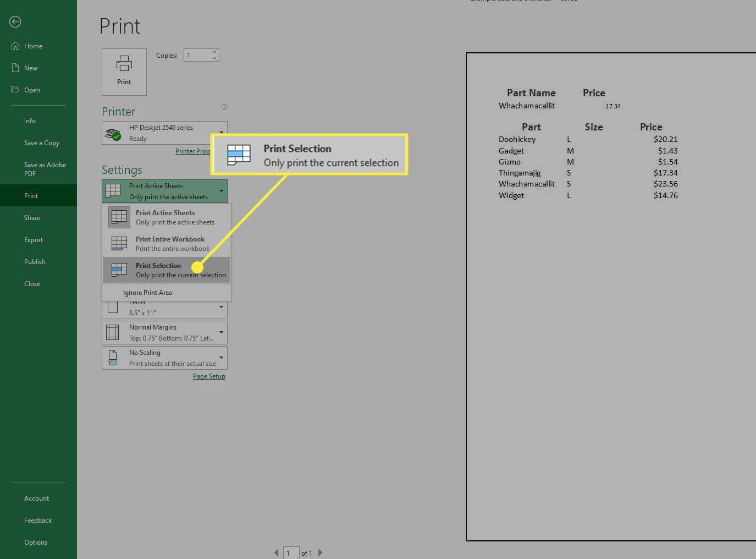
Task: Click the Print Active Sheets grid icon
Action: (x=113, y=190)
